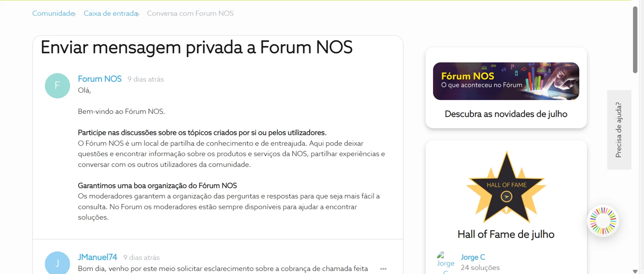Open Hall of Fame de julho heading
The height and width of the screenshot is (274, 644).
(x=506, y=234)
